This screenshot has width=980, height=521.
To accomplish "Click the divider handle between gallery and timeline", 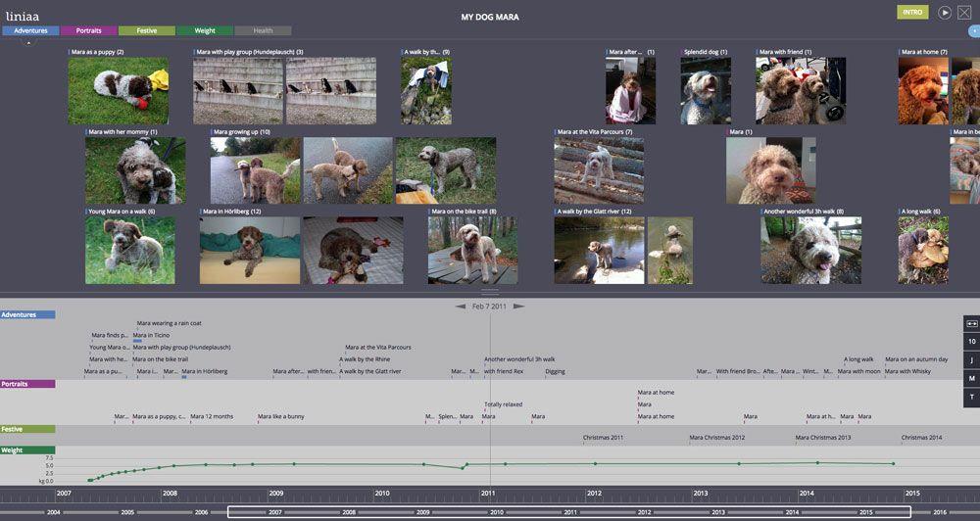I will click(490, 292).
